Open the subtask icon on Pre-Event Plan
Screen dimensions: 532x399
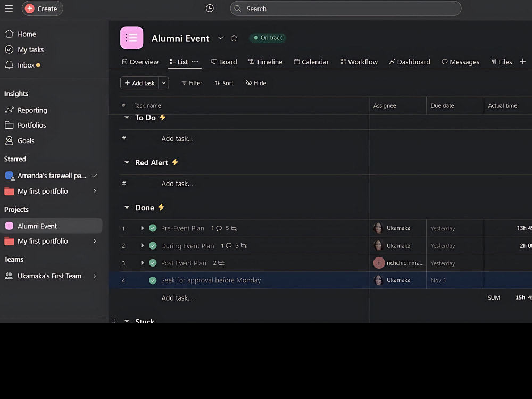click(234, 228)
